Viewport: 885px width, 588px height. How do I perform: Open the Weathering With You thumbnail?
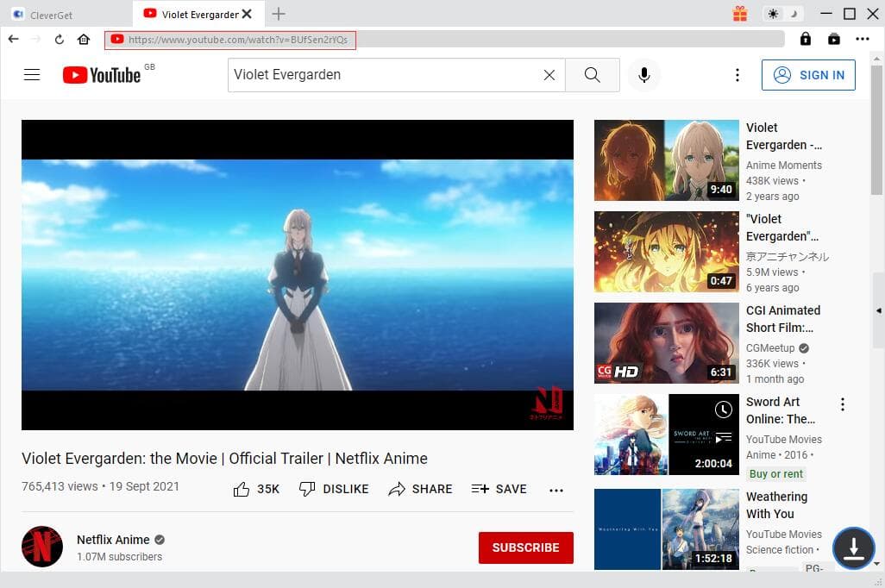pos(666,529)
